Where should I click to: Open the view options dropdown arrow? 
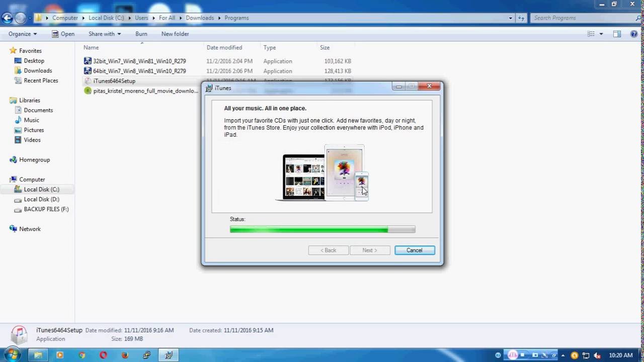tap(601, 34)
